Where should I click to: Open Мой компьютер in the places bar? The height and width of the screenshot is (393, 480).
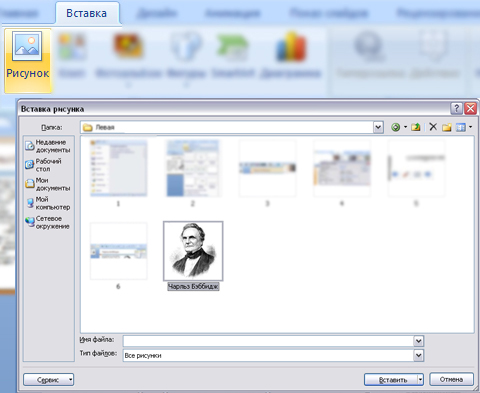click(x=48, y=203)
